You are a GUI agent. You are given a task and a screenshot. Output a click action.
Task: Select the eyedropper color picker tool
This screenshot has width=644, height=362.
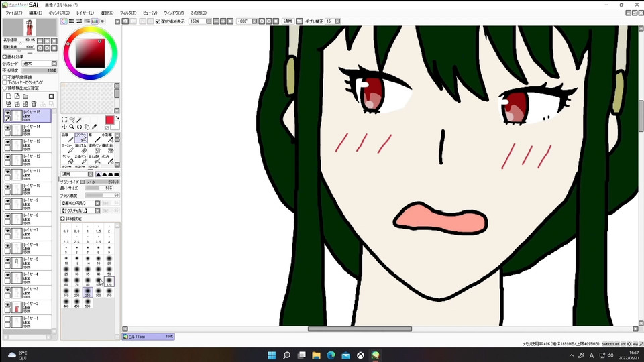94,127
